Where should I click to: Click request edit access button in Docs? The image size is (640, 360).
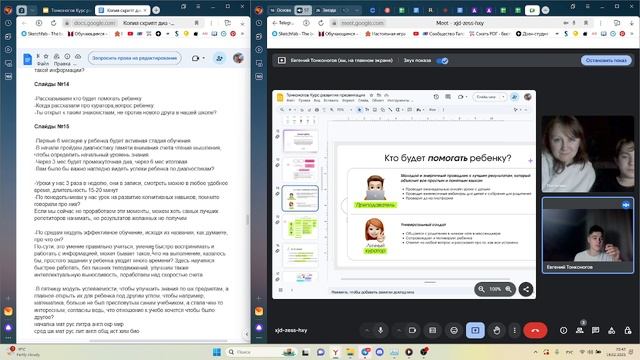(x=135, y=58)
